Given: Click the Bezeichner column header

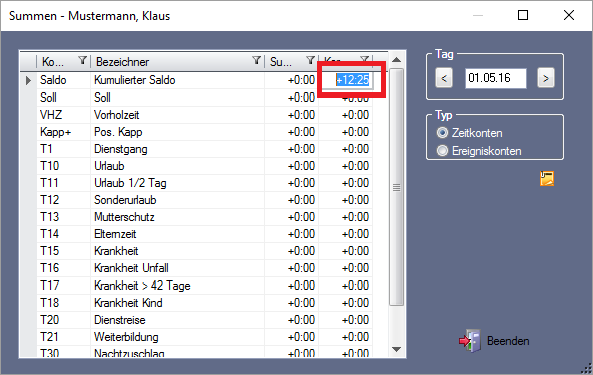Looking at the screenshot, I should click(177, 61).
